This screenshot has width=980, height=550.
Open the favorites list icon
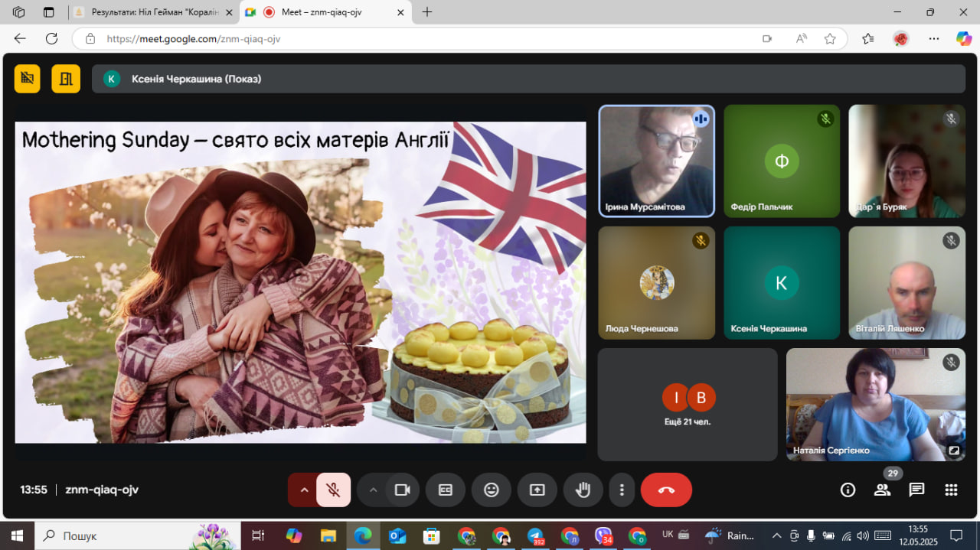(x=867, y=38)
